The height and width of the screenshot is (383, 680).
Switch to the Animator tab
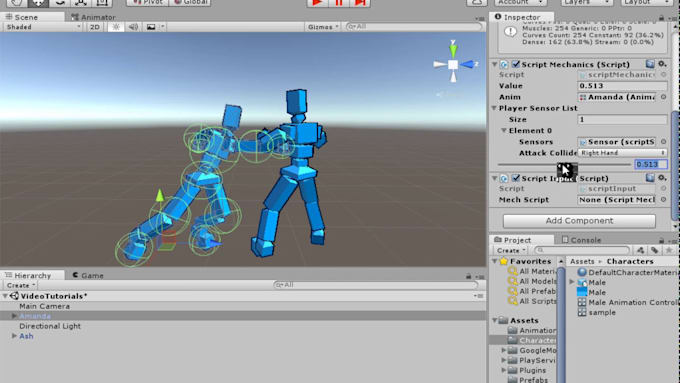coord(94,17)
